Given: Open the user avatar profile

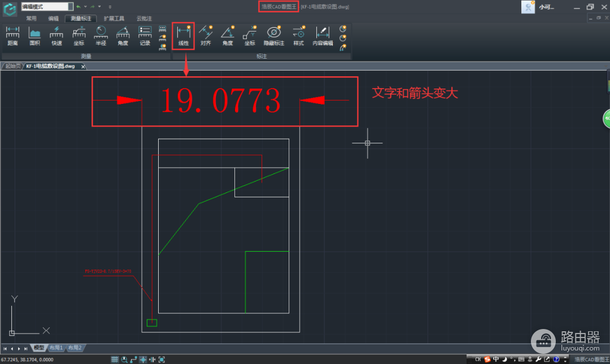Looking at the screenshot, I should click(528, 7).
